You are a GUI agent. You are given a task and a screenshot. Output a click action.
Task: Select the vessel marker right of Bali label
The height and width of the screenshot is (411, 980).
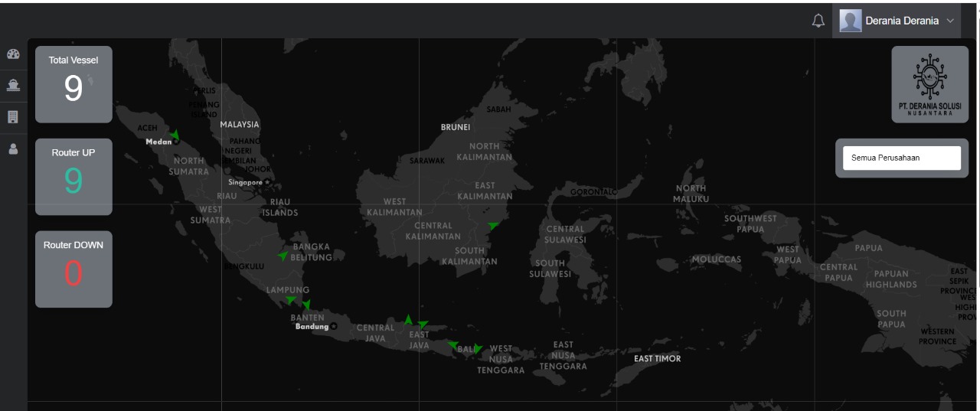(x=478, y=348)
